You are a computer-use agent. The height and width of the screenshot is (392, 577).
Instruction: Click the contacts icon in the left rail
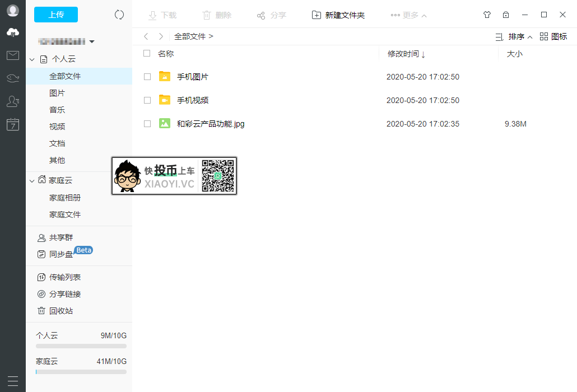(x=12, y=101)
